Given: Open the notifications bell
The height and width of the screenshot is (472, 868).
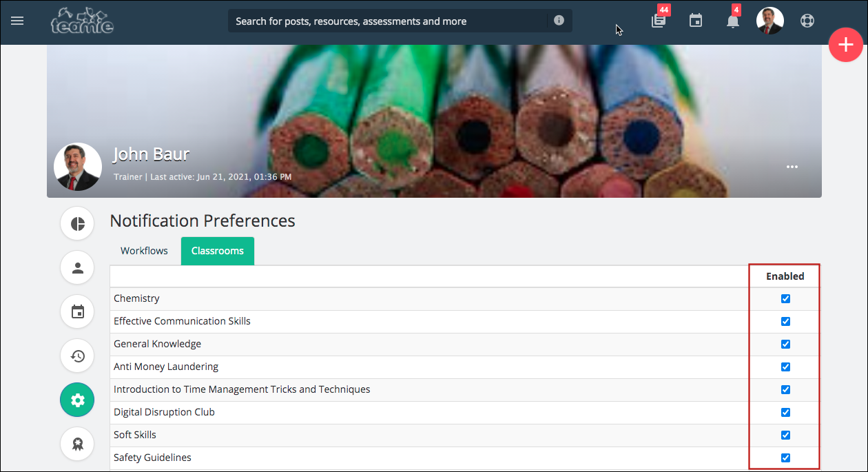Looking at the screenshot, I should (733, 21).
